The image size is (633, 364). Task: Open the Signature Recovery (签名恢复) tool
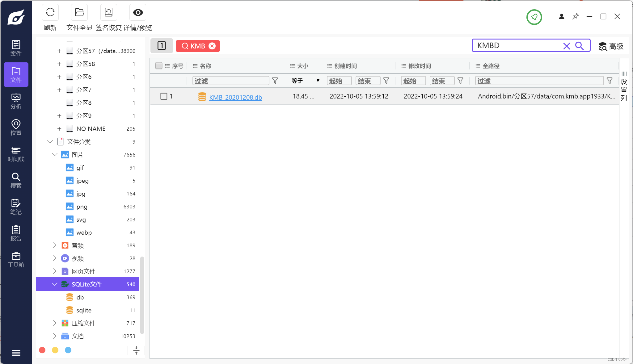coord(108,13)
